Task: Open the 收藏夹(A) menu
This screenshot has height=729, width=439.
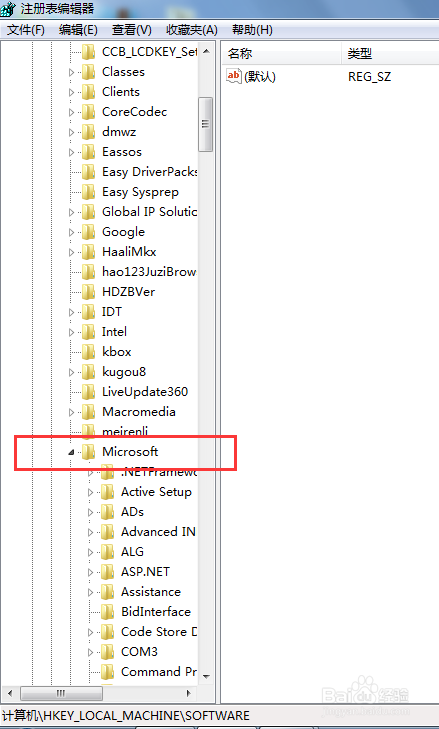Action: coord(192,30)
